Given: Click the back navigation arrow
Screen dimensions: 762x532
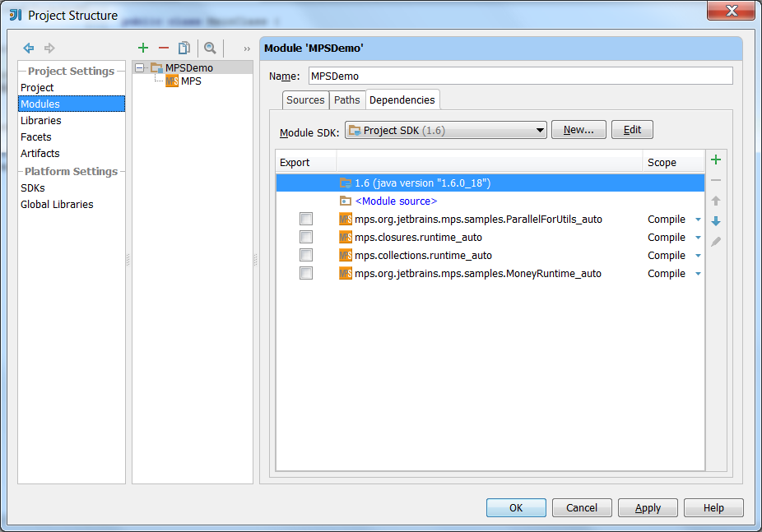Looking at the screenshot, I should click(x=29, y=48).
